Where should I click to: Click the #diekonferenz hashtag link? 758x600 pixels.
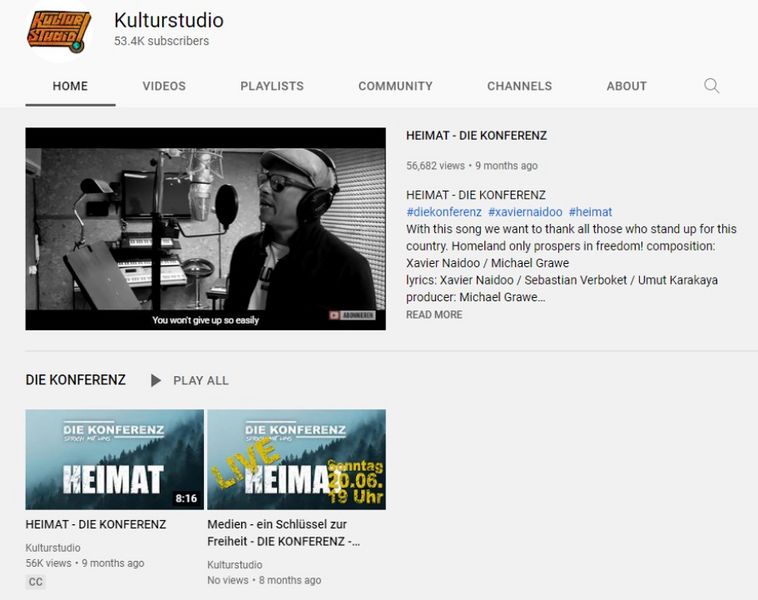444,212
